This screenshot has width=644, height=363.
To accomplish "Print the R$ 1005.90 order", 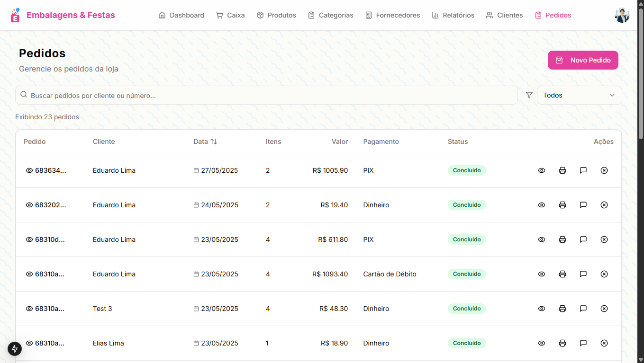I will coord(562,170).
